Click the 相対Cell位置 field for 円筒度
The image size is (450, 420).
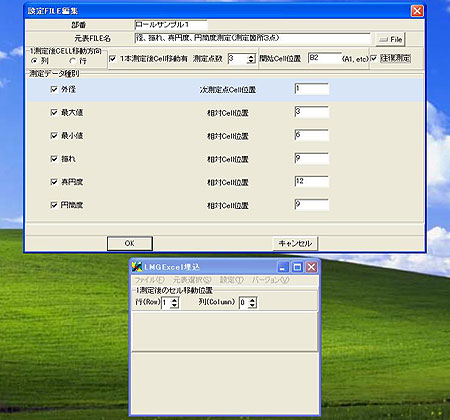click(312, 205)
